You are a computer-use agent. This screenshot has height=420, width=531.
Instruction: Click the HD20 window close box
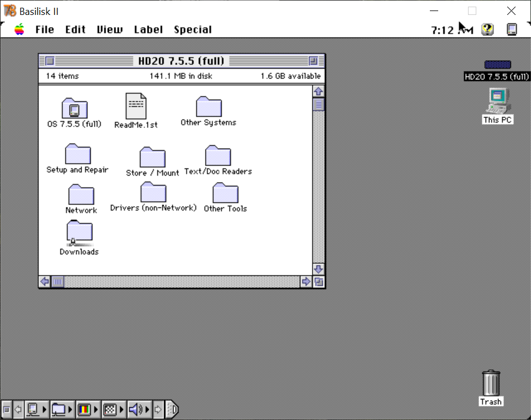[50, 61]
